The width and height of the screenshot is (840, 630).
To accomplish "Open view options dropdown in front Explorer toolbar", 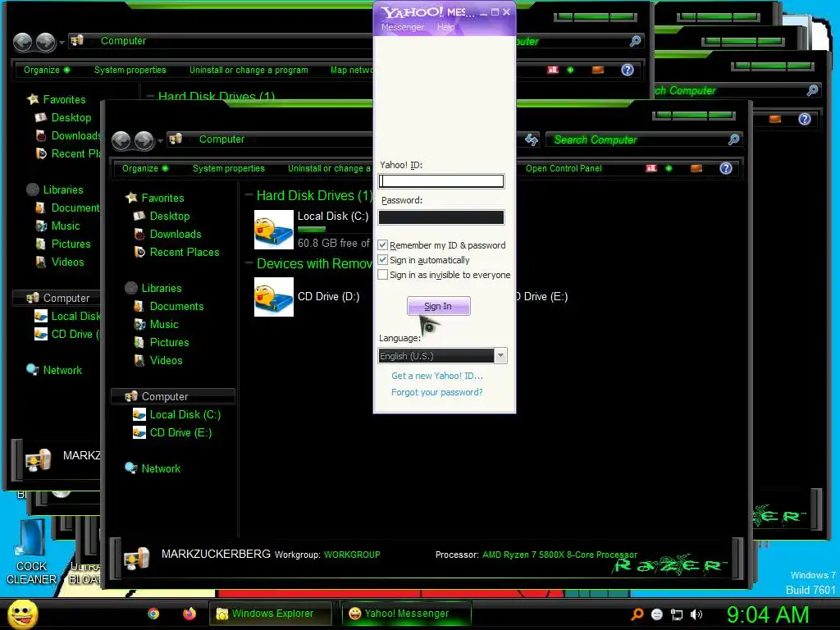I will 669,168.
